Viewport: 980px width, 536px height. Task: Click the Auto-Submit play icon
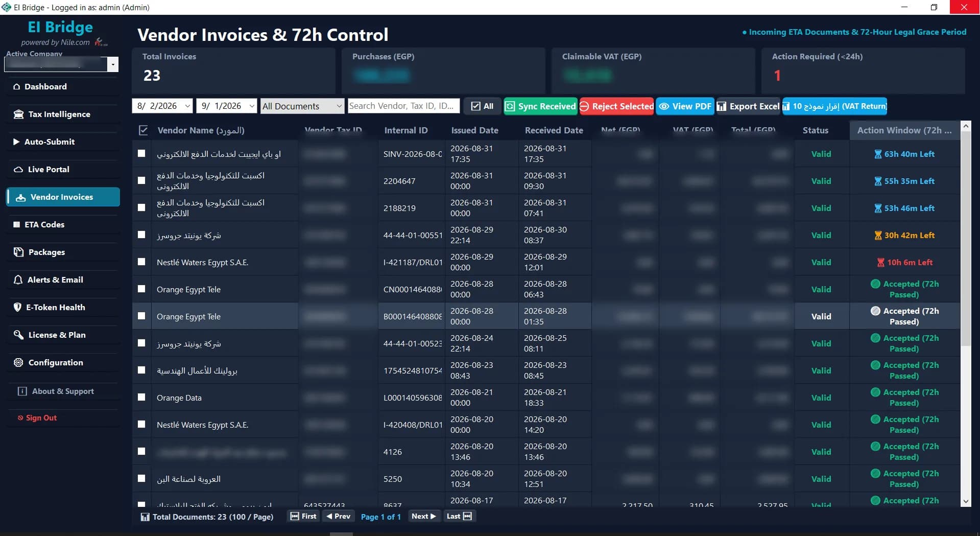tap(16, 142)
